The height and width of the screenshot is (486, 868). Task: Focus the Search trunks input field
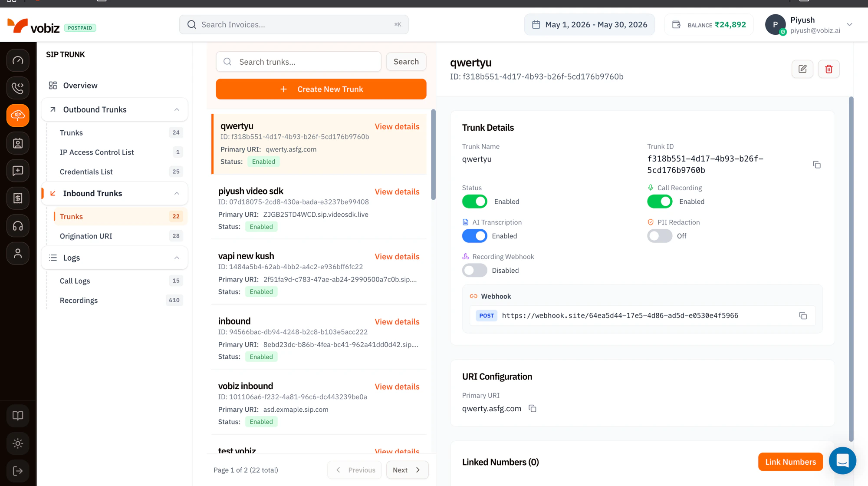point(298,62)
